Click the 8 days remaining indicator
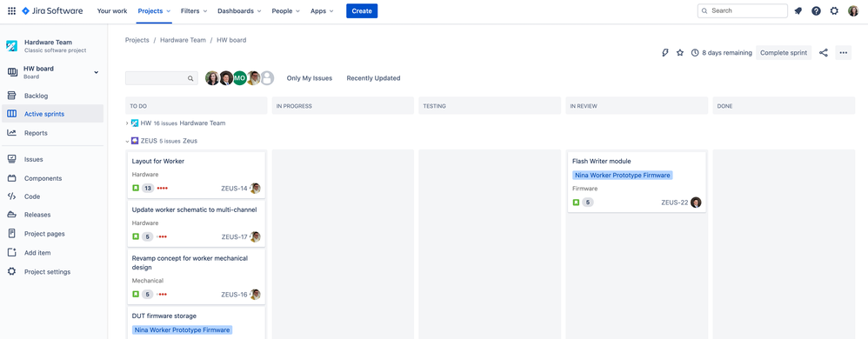Screen dimensions: 868x339 tap(722, 52)
